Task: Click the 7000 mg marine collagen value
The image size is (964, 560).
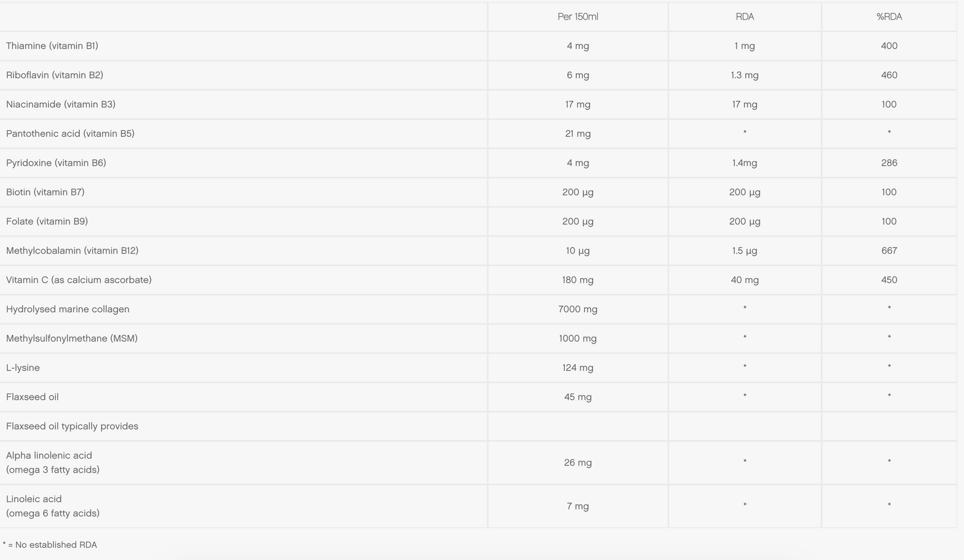Action: (578, 309)
